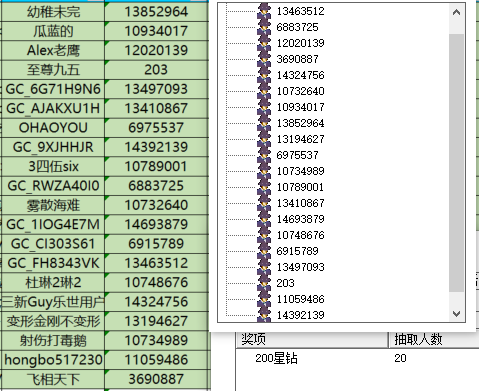The width and height of the screenshot is (479, 391).
Task: Click the avatar icon beside 13852964 in list
Action: [264, 123]
